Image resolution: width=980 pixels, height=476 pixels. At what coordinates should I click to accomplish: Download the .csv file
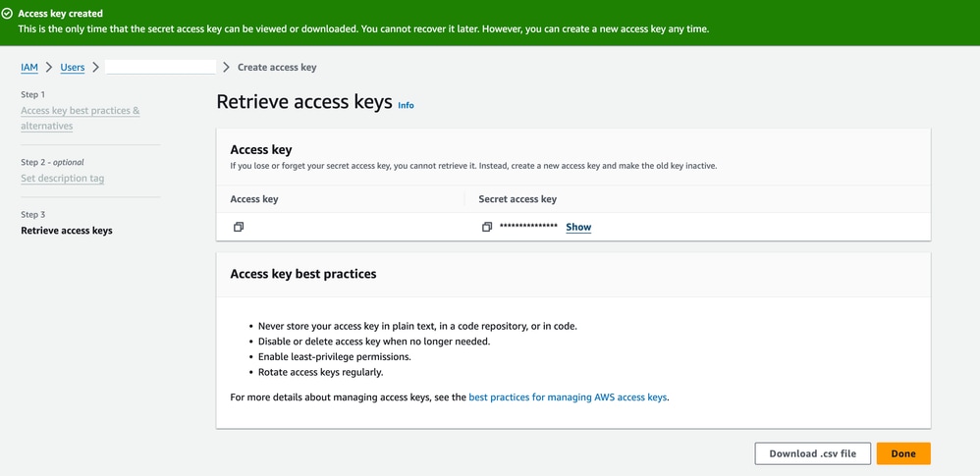click(x=812, y=453)
